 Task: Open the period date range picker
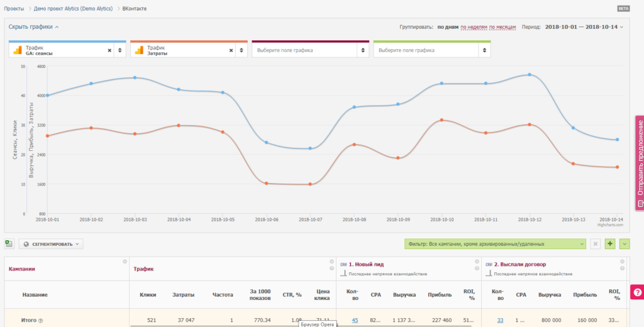584,28
